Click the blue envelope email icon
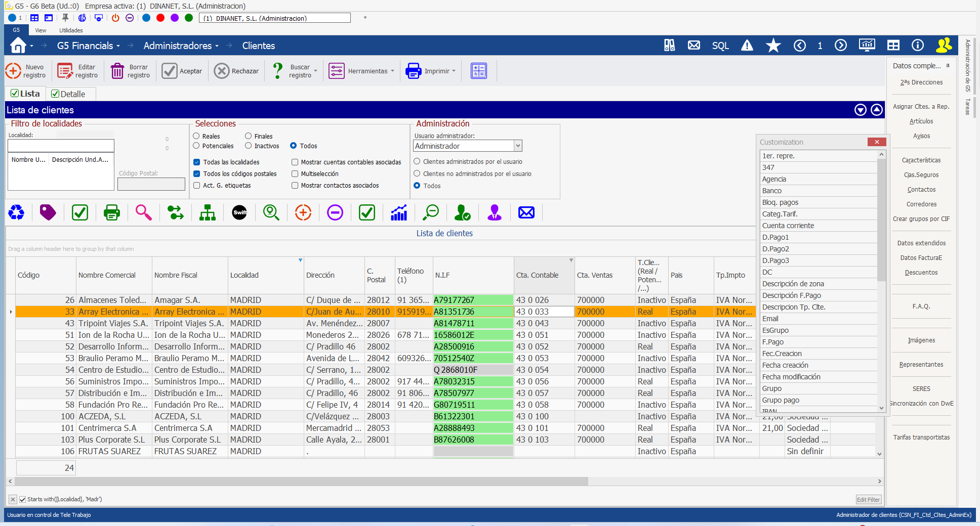980x526 pixels. [x=526, y=212]
